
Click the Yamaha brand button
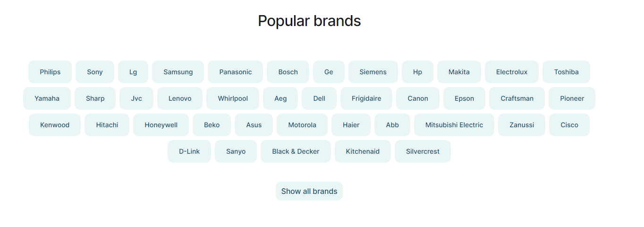point(47,98)
